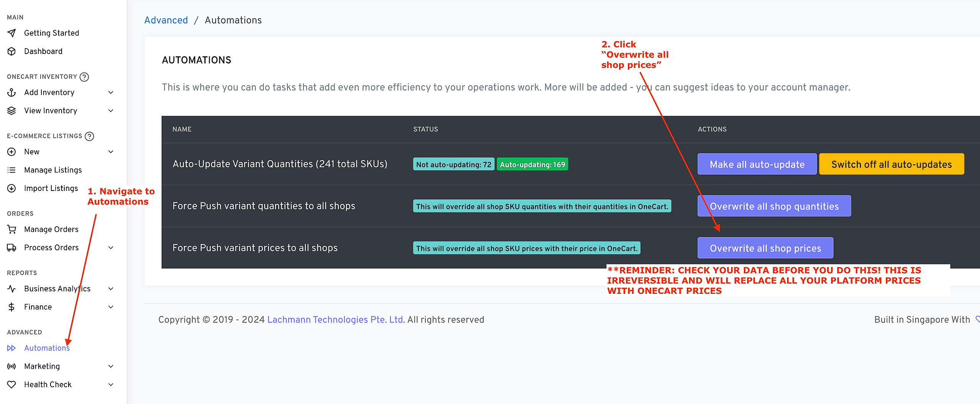Click the Dashboard cube icon
Screen dimensions: 980x404
click(11, 51)
